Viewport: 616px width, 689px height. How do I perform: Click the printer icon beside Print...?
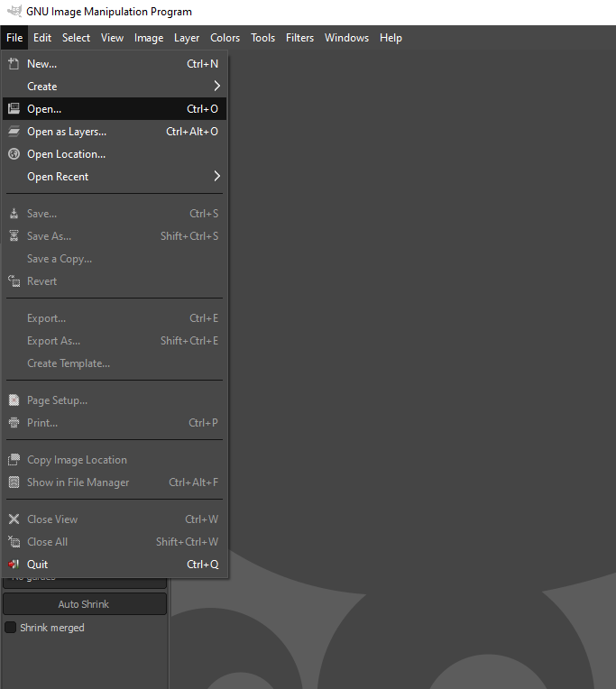(14, 423)
